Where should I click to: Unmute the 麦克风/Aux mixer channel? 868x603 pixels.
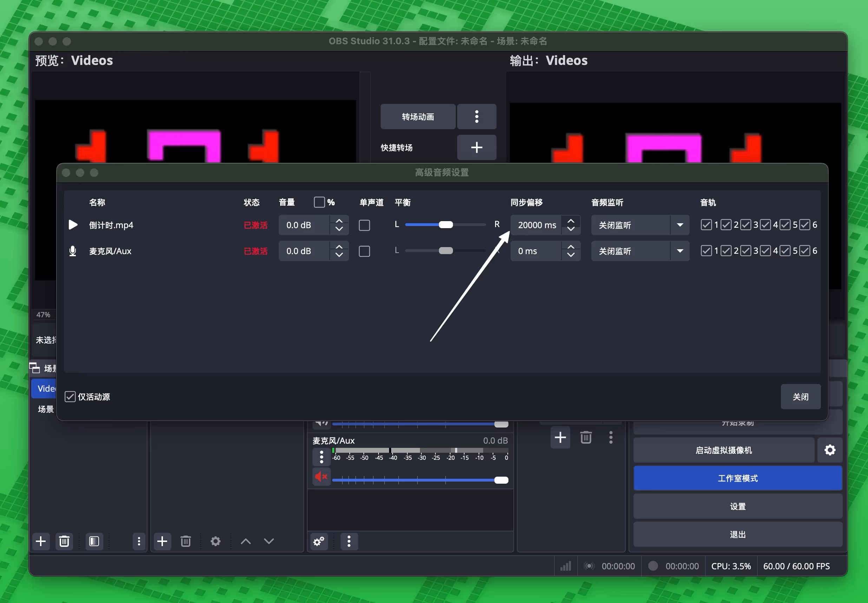[321, 477]
